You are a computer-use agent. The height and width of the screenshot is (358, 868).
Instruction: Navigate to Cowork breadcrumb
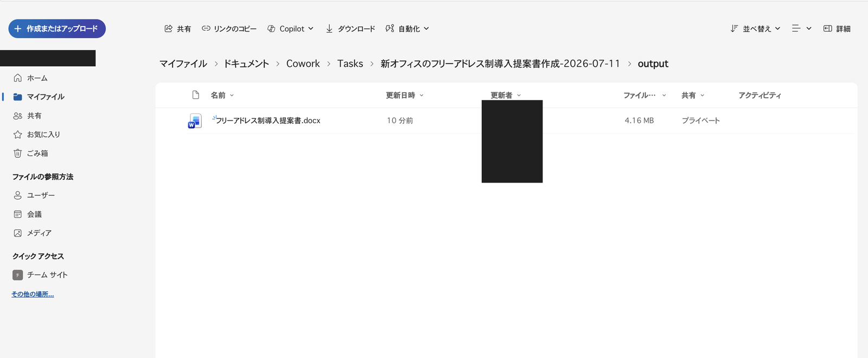click(x=303, y=64)
